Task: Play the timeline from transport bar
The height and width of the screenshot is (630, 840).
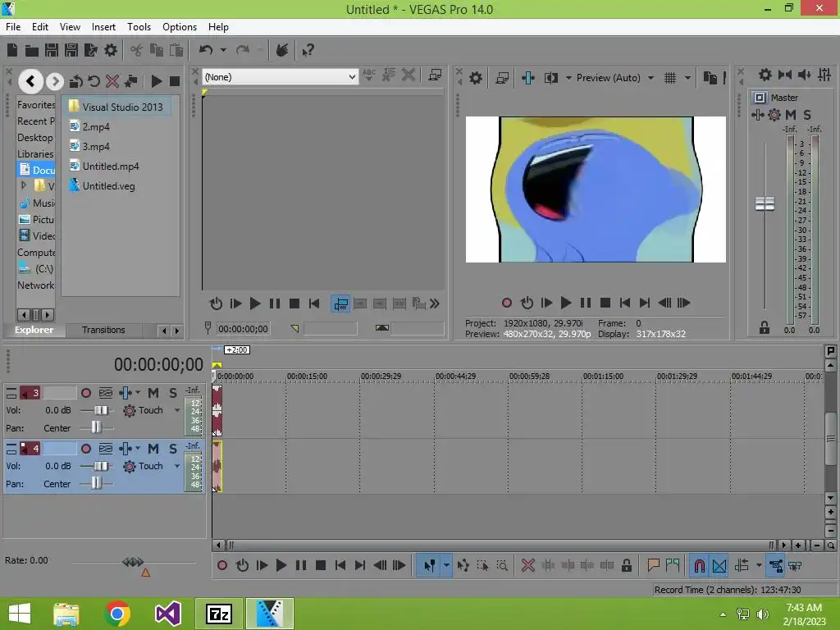Action: coord(281,565)
